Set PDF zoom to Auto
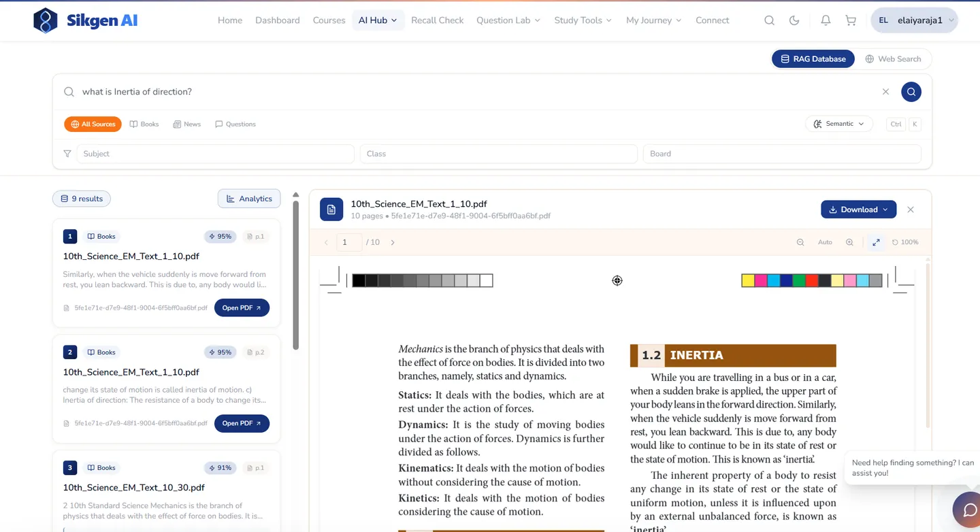Viewport: 980px width, 532px height. tap(825, 242)
